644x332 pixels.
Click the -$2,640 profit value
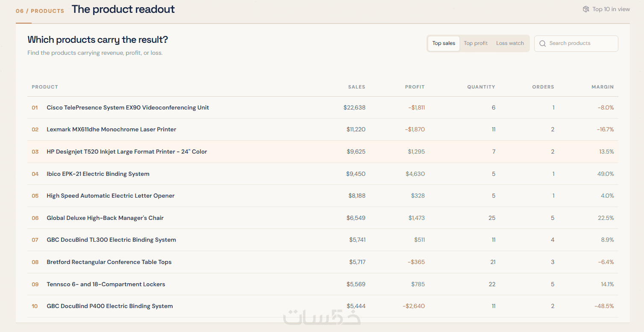click(x=414, y=306)
